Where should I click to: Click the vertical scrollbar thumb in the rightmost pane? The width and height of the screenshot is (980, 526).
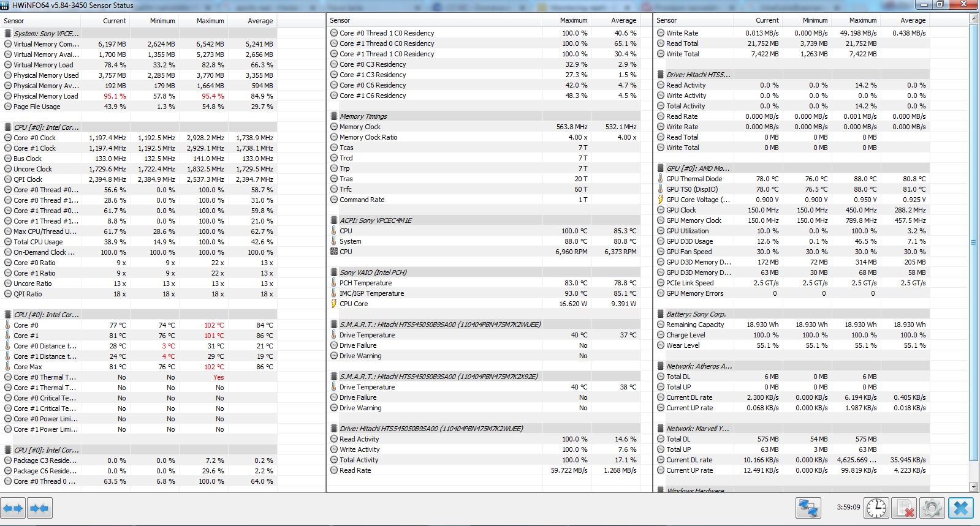974,242
